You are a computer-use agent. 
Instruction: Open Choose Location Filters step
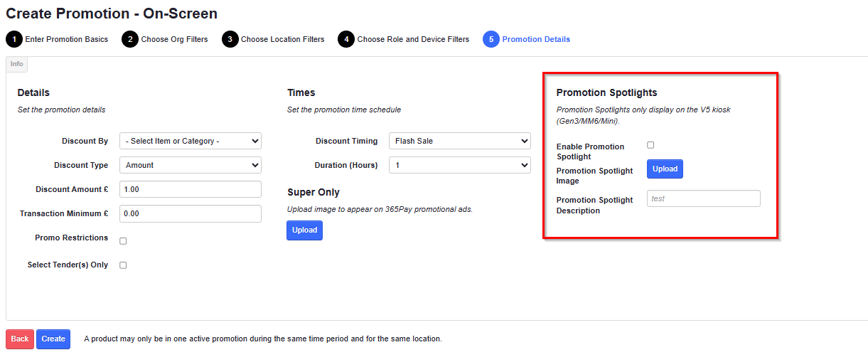[x=282, y=39]
